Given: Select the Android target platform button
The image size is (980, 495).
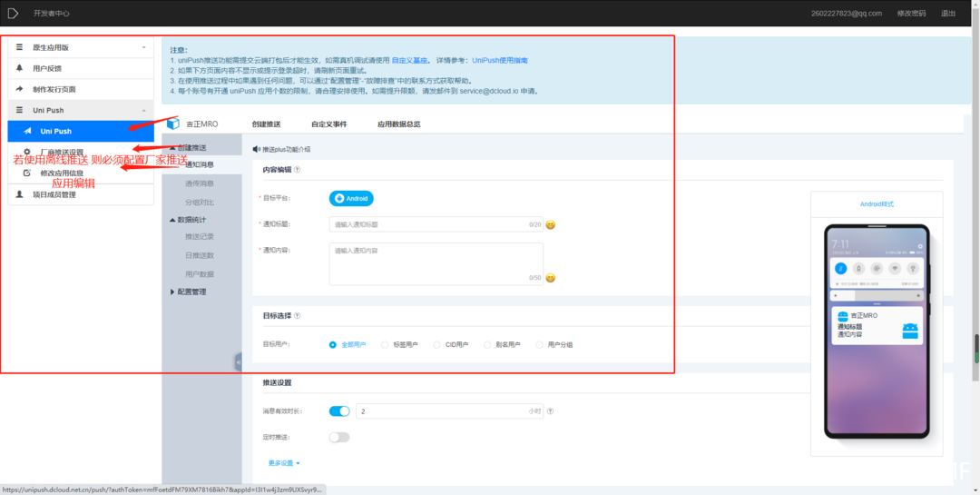Looking at the screenshot, I should (x=351, y=198).
